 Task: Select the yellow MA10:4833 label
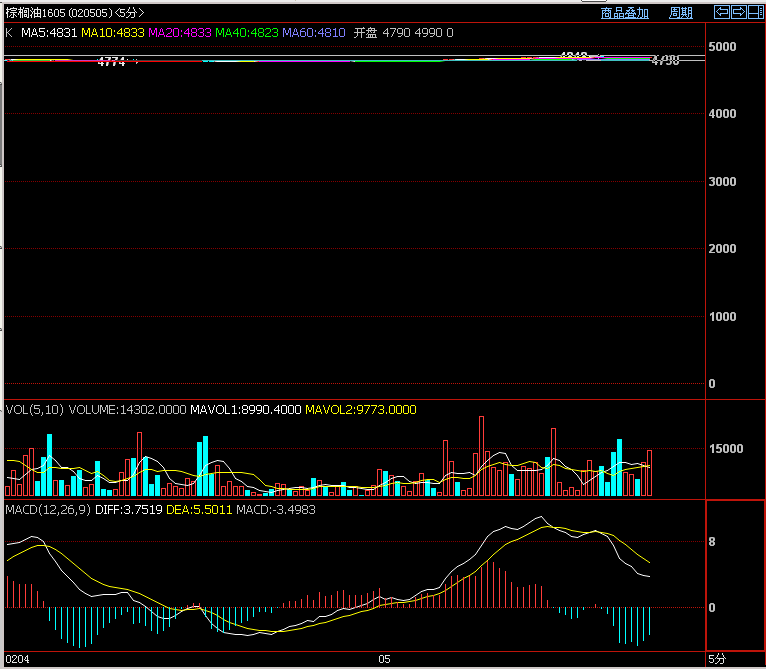tap(112, 33)
